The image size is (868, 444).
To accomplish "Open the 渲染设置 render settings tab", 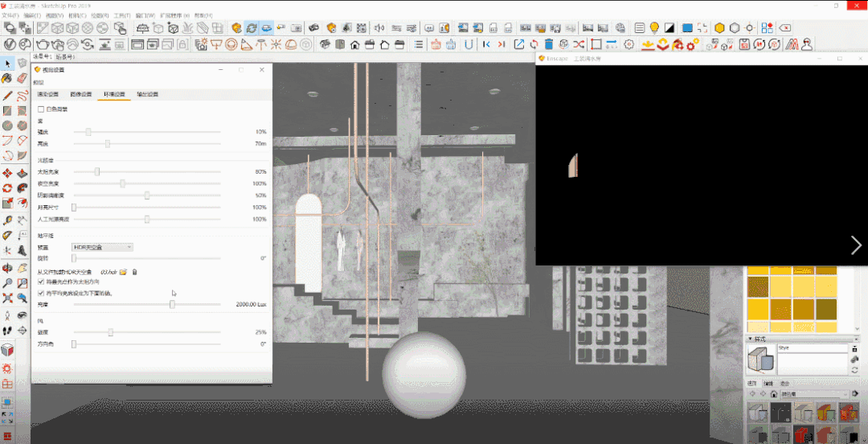I will coord(47,94).
